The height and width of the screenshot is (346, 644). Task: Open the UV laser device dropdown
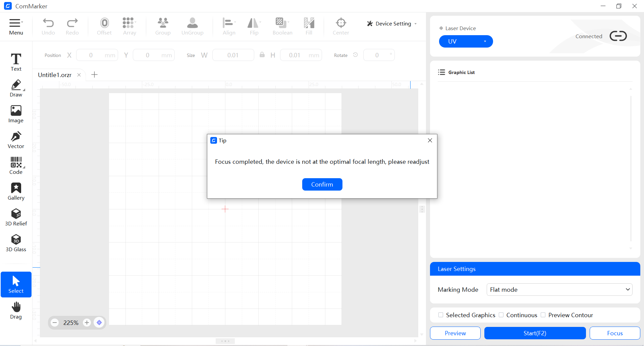point(466,41)
